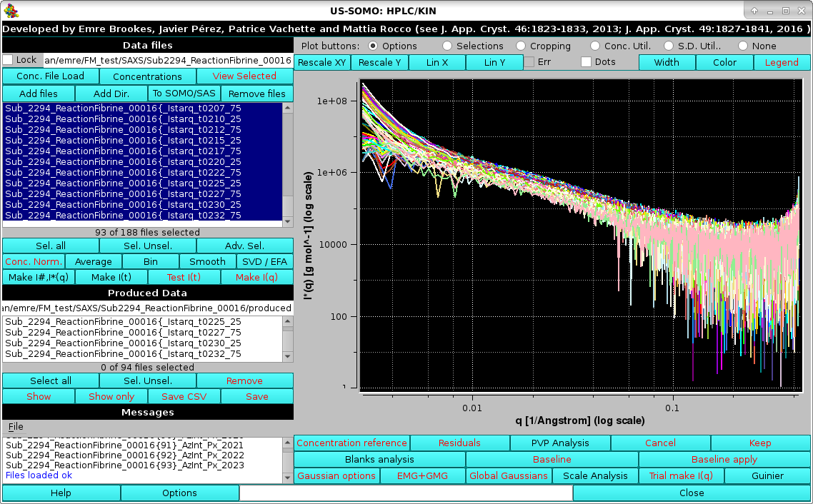Launch the Guinier analysis
Viewport: 813px width, 504px height.
pyautogui.click(x=767, y=475)
